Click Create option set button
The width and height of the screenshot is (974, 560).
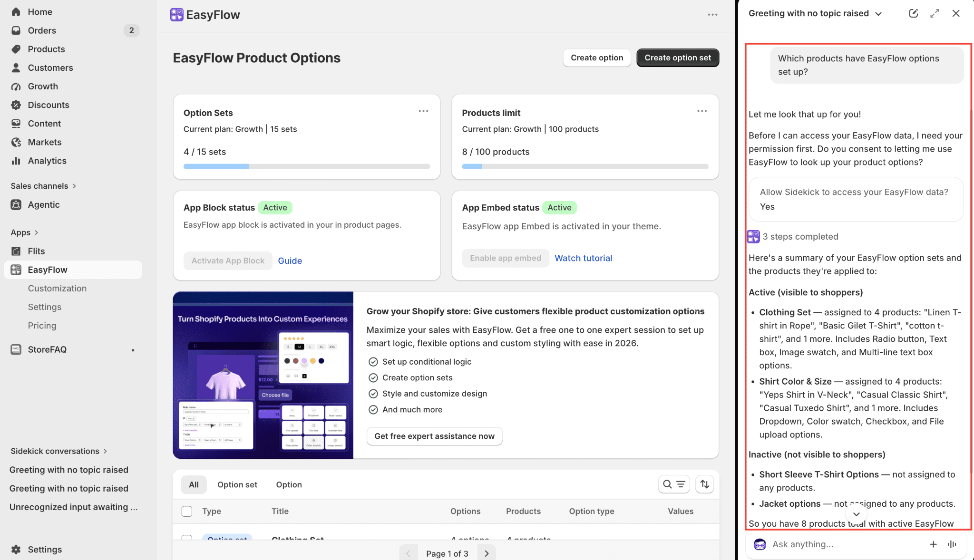pos(678,58)
